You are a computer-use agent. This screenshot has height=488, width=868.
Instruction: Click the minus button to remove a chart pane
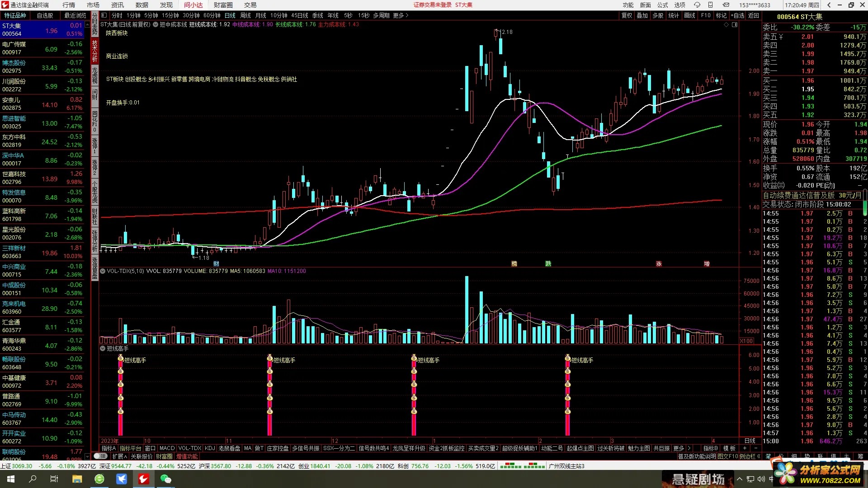click(755, 448)
